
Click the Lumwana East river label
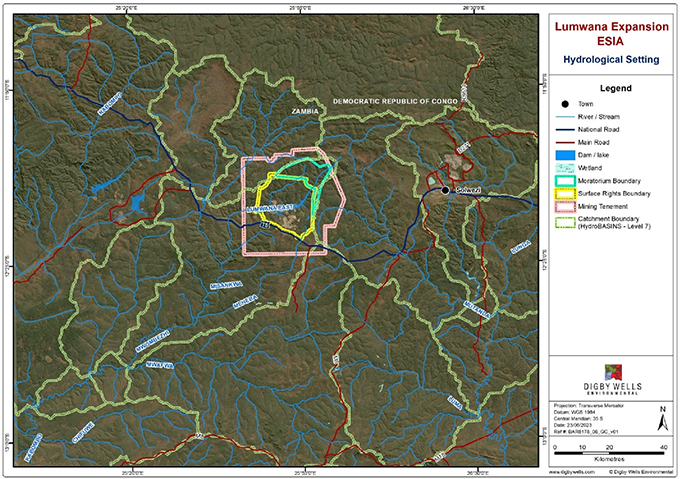pyautogui.click(x=270, y=208)
